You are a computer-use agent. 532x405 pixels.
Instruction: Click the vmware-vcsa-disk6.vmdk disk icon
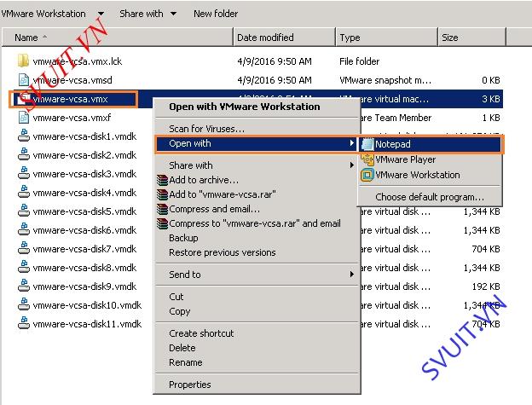(23, 229)
